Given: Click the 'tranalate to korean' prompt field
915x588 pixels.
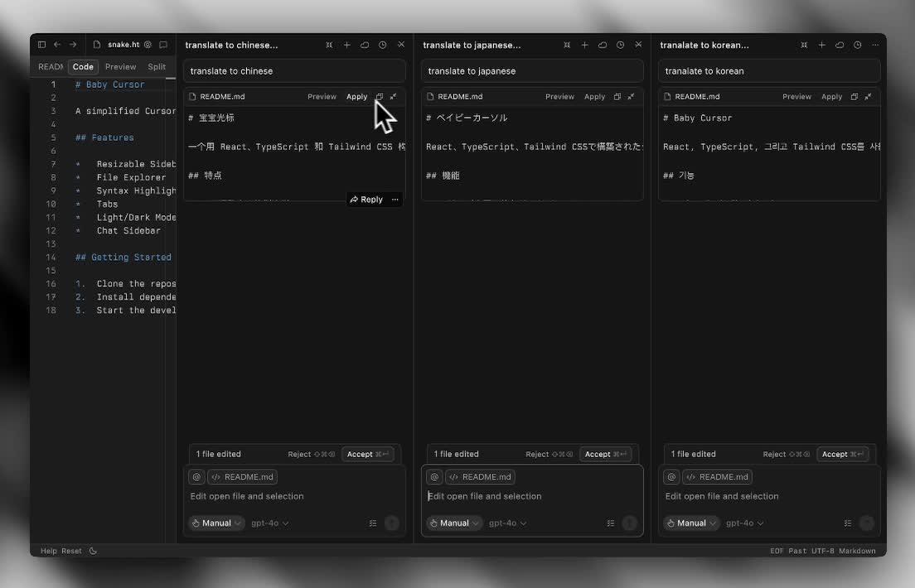Looking at the screenshot, I should click(768, 70).
